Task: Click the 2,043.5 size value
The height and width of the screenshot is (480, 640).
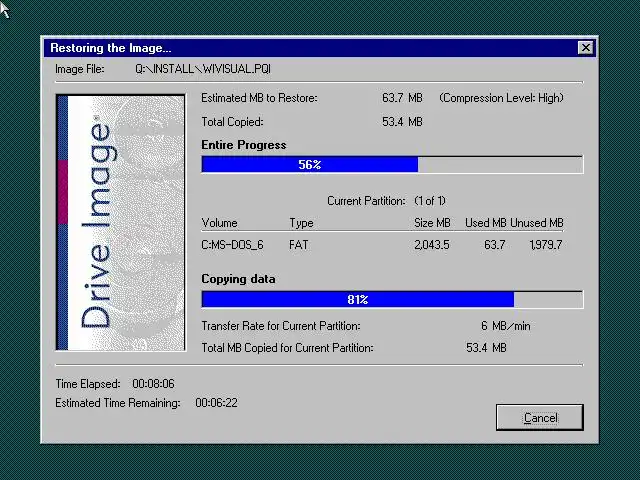Action: 432,245
